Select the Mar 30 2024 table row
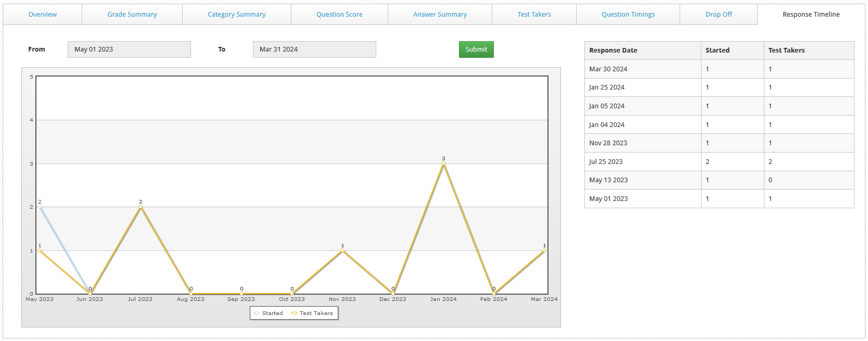Screen dimensions: 868x341 [719, 69]
